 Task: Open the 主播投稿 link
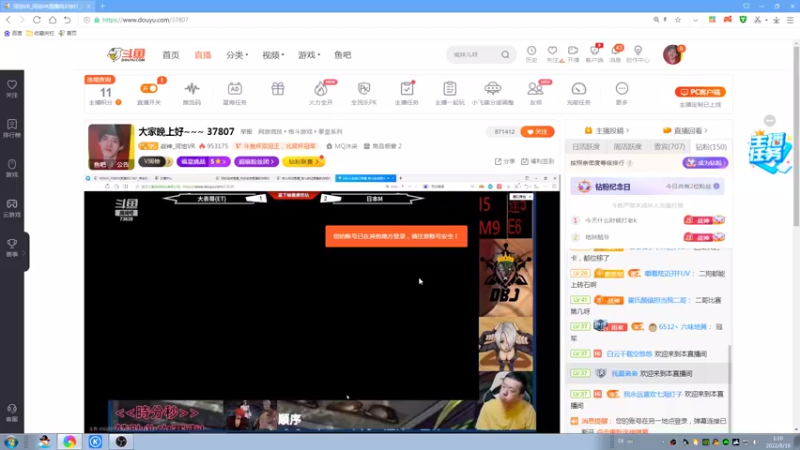(x=607, y=131)
